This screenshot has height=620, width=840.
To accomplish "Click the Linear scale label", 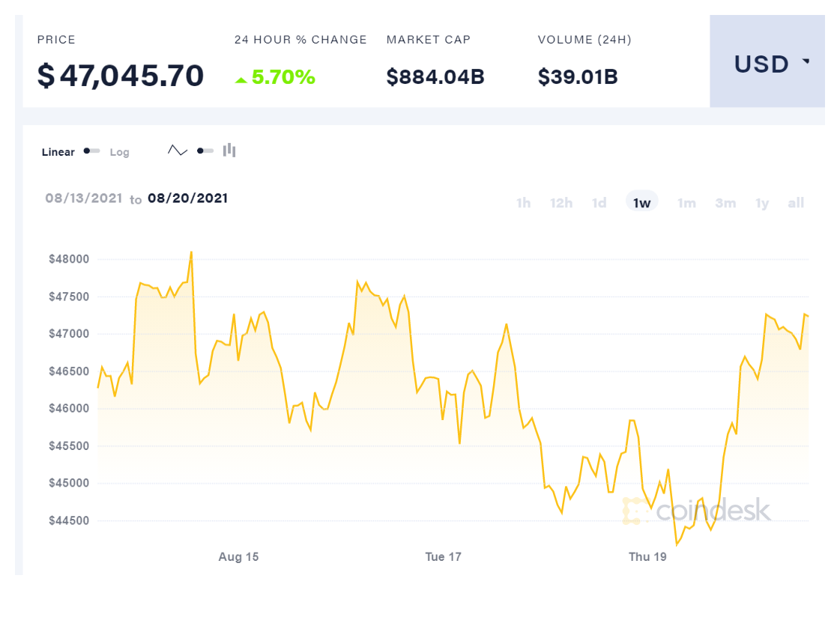I will [58, 152].
